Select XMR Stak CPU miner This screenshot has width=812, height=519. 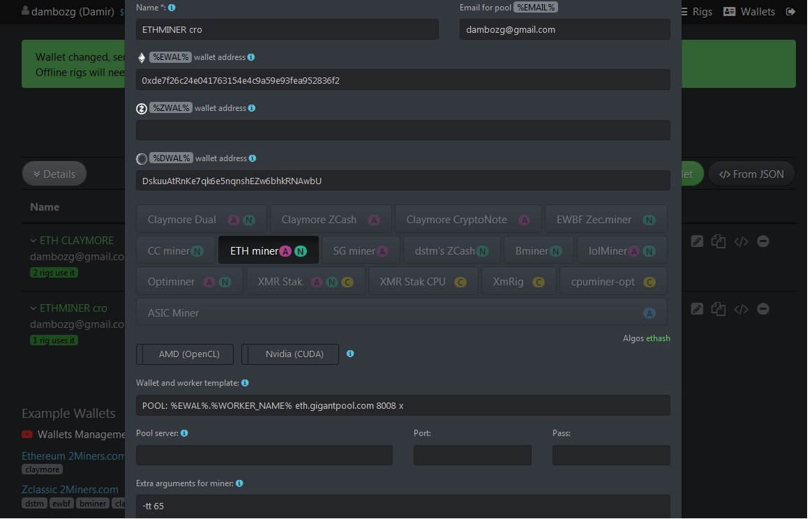423,282
